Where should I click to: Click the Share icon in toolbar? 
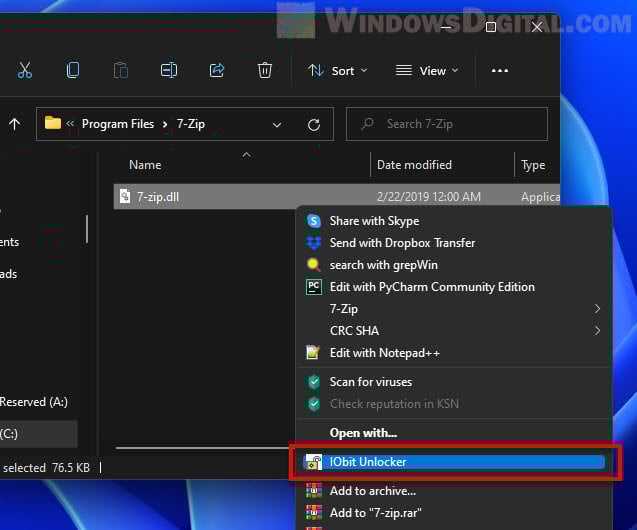[217, 70]
